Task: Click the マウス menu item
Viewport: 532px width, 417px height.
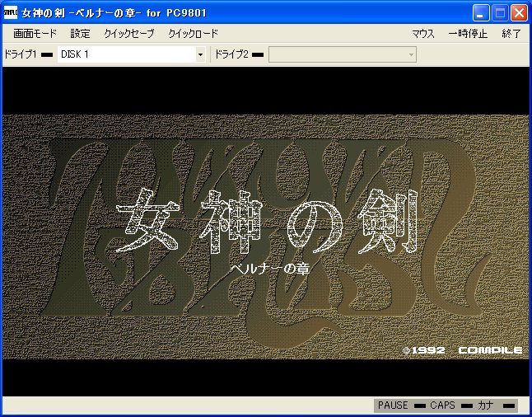Action: coord(423,34)
